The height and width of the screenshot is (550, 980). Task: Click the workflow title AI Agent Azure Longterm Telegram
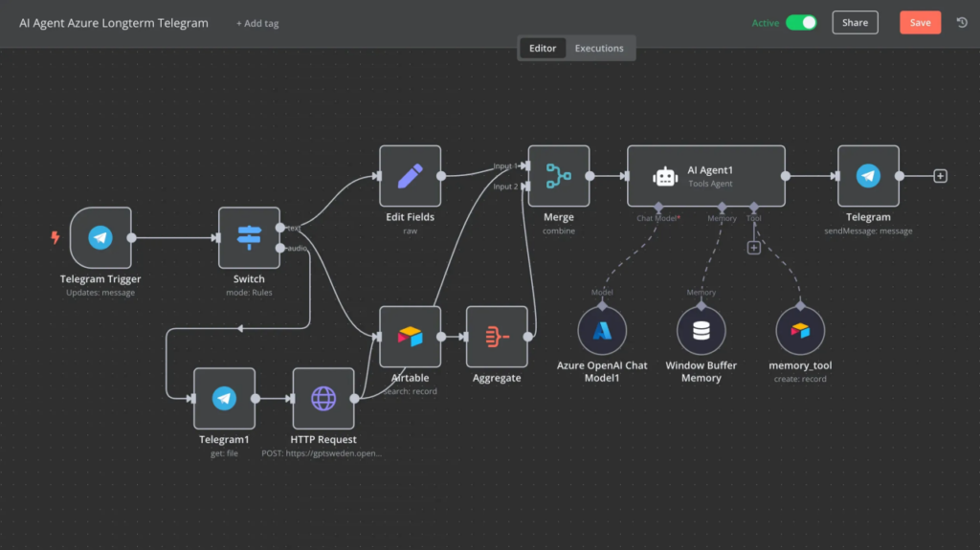(114, 23)
